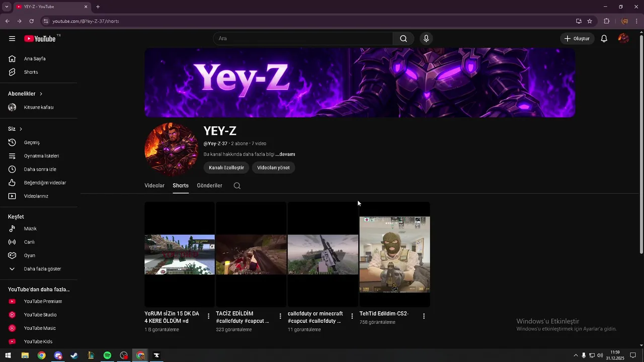This screenshot has width=644, height=362.
Task: Open the hamburger guide menu
Action: click(12, 39)
